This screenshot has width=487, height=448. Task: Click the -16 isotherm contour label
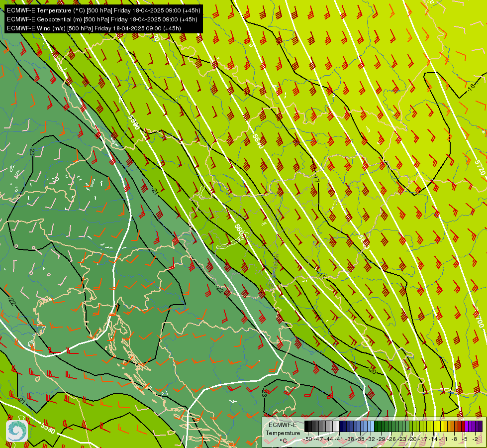471,87
